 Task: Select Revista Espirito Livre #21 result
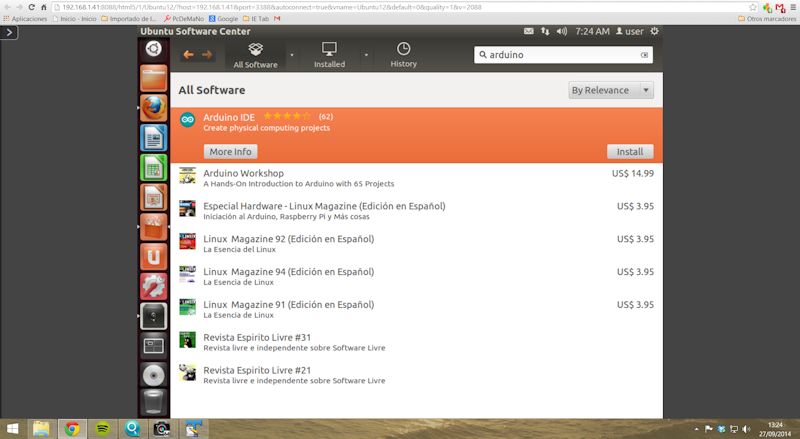416,374
